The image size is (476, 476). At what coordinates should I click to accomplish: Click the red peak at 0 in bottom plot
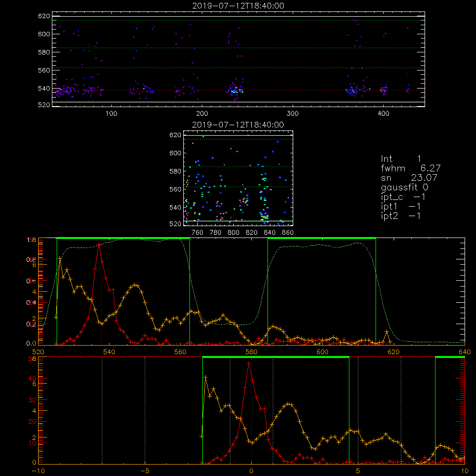(x=249, y=363)
